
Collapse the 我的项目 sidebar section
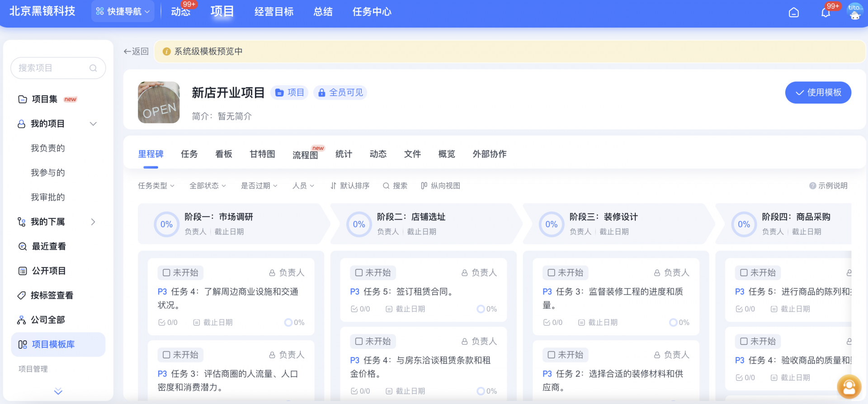pyautogui.click(x=93, y=124)
